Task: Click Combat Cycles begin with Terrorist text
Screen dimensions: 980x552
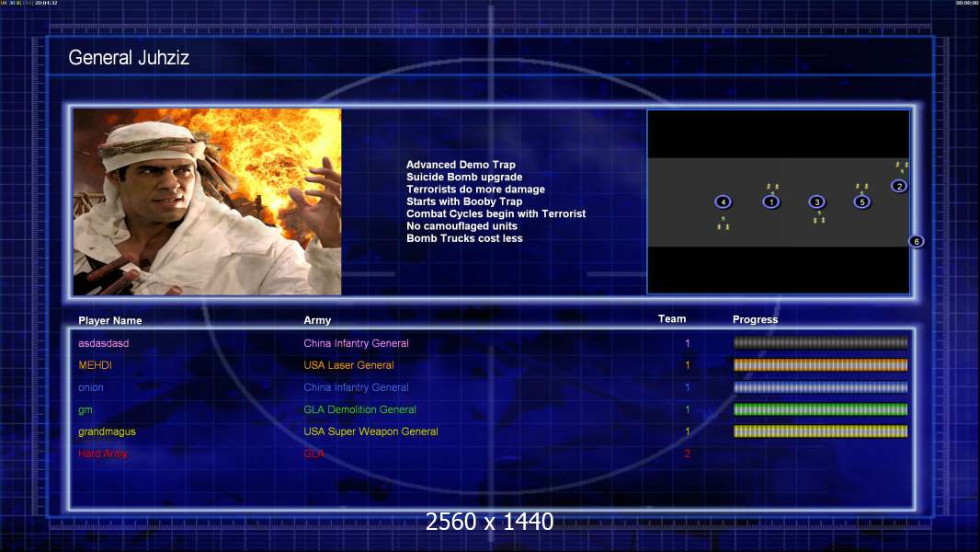Action: pos(496,213)
